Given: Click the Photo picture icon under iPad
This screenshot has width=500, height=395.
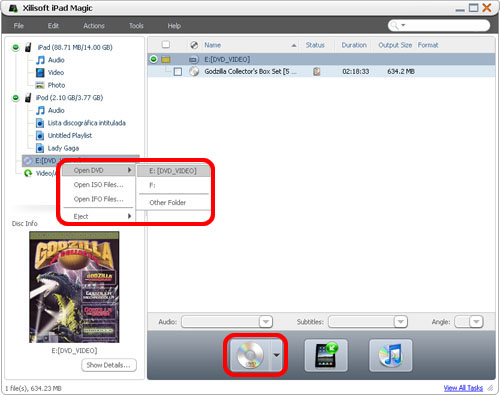Looking at the screenshot, I should tap(40, 85).
